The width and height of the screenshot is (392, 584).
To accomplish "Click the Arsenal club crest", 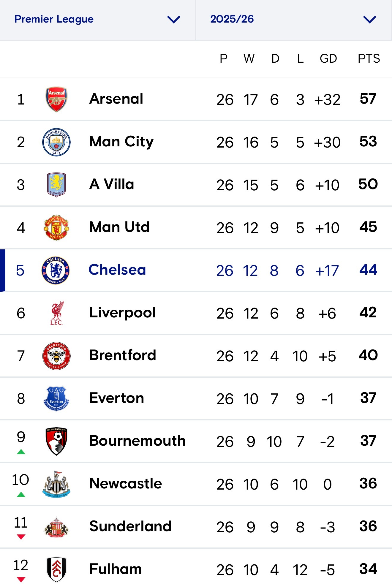I will pyautogui.click(x=56, y=99).
